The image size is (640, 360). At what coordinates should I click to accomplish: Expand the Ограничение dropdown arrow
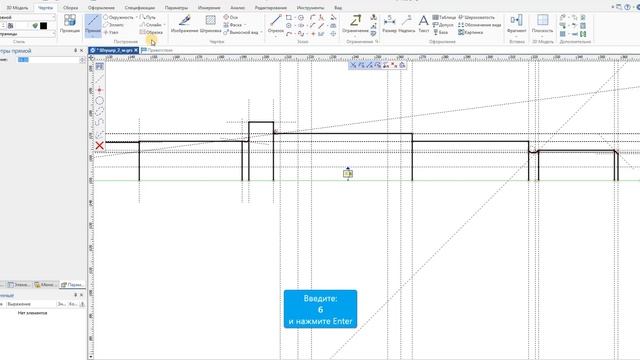pyautogui.click(x=355, y=36)
